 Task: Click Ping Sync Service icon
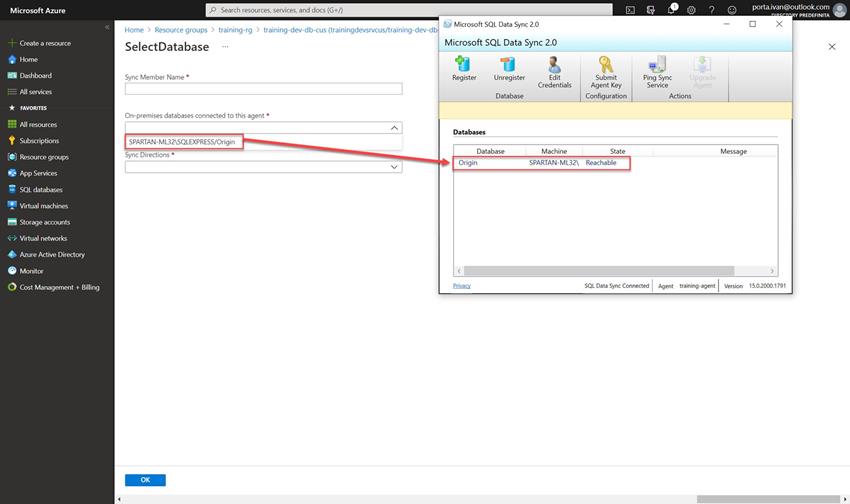[657, 73]
